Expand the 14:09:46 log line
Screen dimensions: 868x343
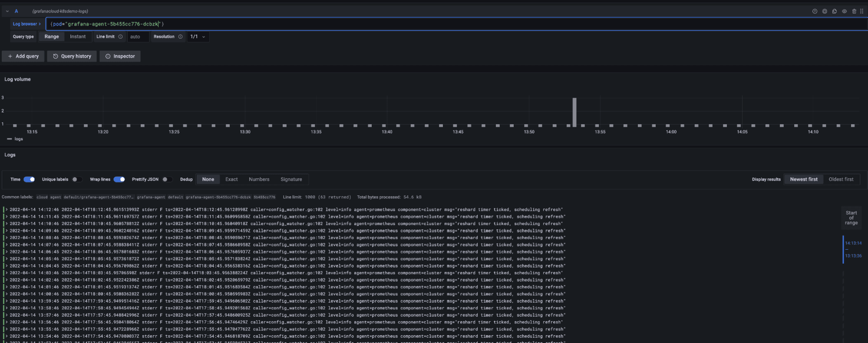pyautogui.click(x=7, y=231)
